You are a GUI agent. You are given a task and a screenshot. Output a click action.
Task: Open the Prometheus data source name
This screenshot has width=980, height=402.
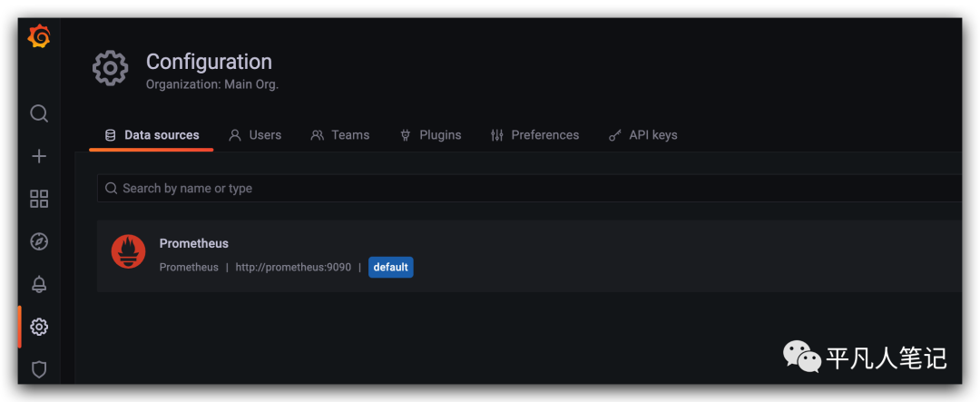194,243
